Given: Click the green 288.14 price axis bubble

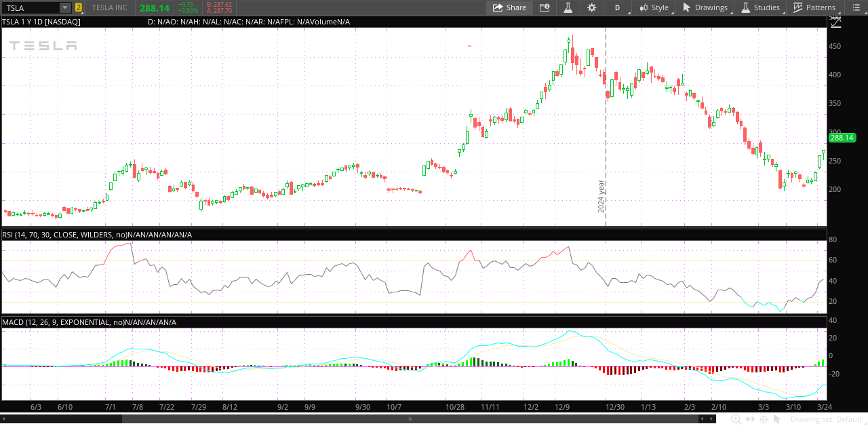Looking at the screenshot, I should pos(842,138).
